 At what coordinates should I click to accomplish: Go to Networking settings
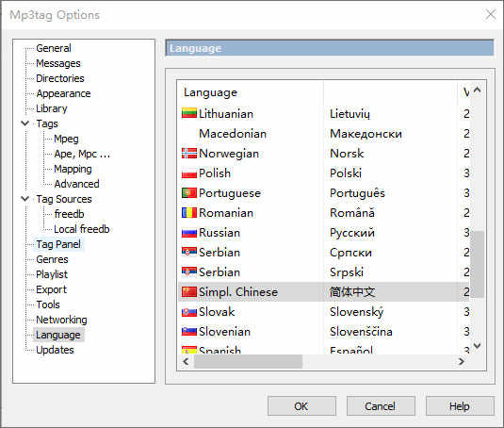(61, 320)
